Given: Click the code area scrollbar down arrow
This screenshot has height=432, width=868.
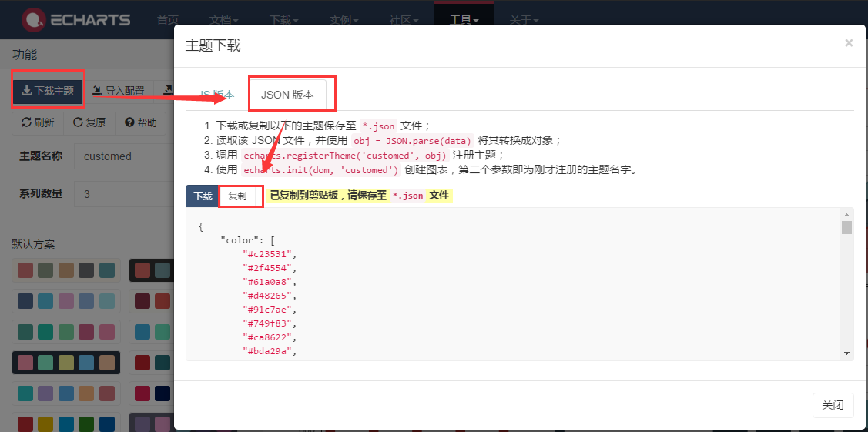Looking at the screenshot, I should [x=846, y=353].
